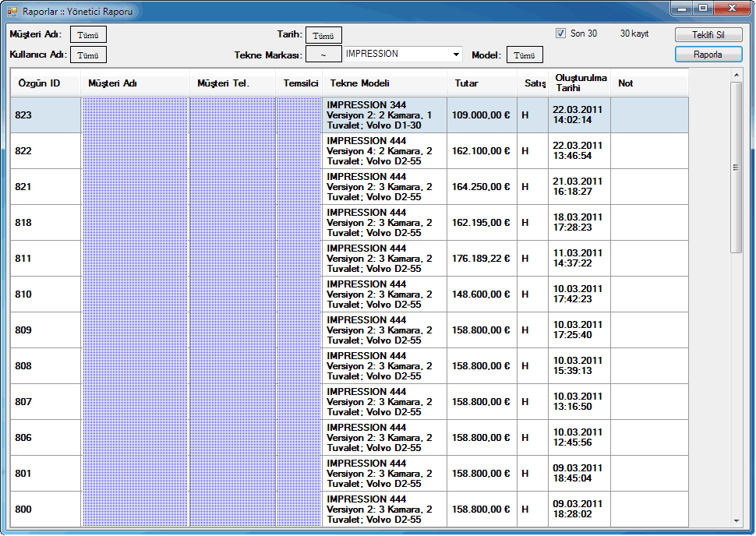Click Tümü button next to Kullanıcı Adı
The height and width of the screenshot is (536, 756).
88,55
